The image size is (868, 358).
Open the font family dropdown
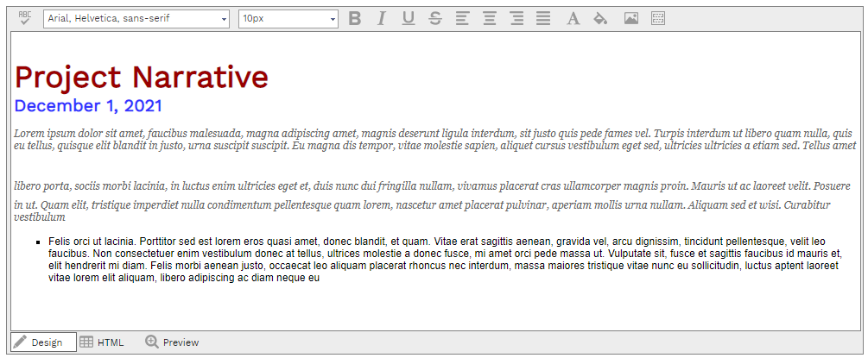136,18
